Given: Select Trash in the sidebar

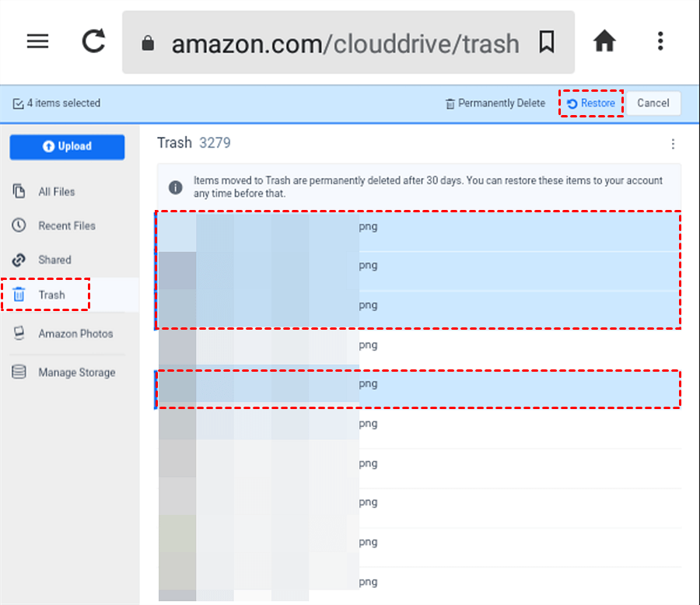Looking at the screenshot, I should [51, 295].
